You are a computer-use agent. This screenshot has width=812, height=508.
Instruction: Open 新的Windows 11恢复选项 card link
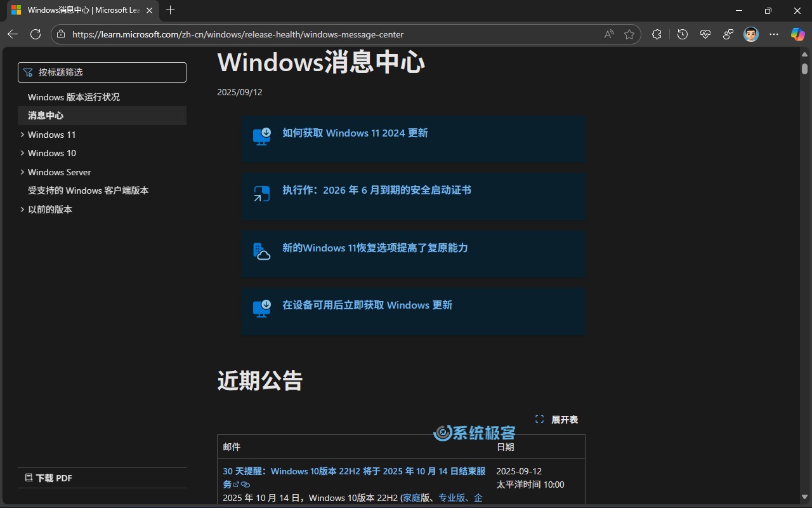[375, 248]
